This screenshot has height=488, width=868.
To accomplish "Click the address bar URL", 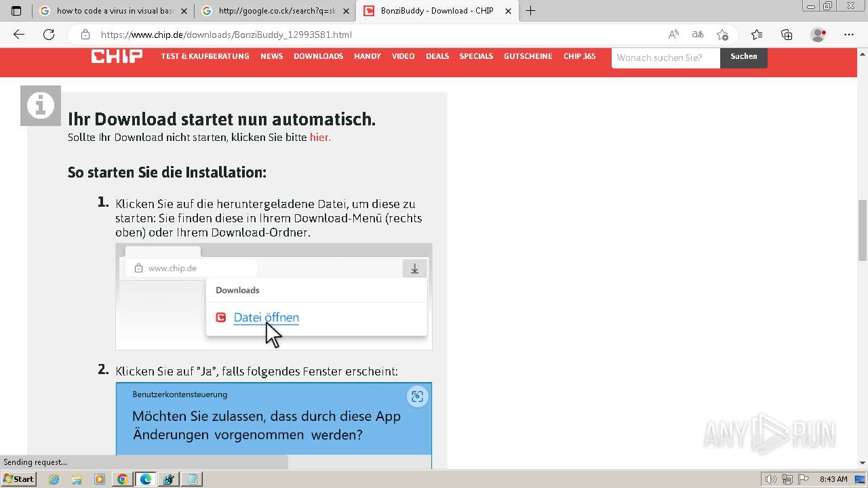I will pos(226,35).
